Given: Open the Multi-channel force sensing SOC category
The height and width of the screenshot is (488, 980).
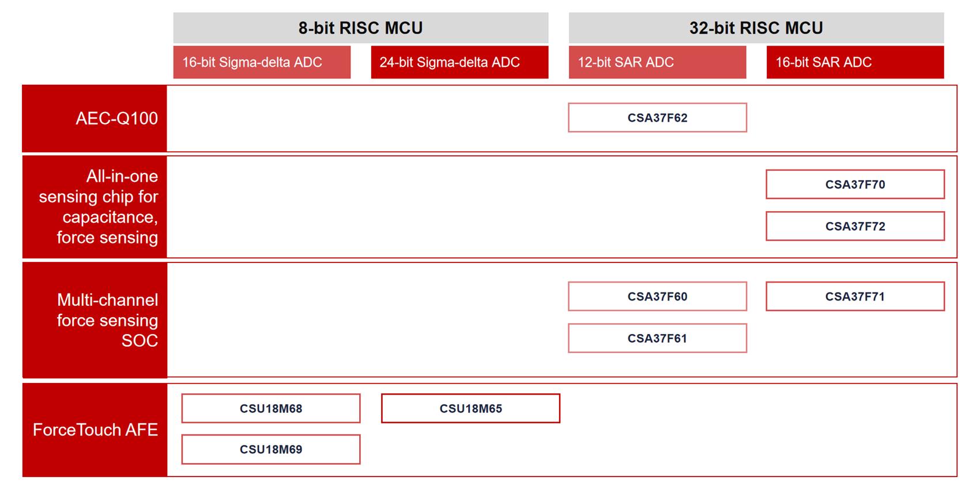Looking at the screenshot, I should point(95,320).
